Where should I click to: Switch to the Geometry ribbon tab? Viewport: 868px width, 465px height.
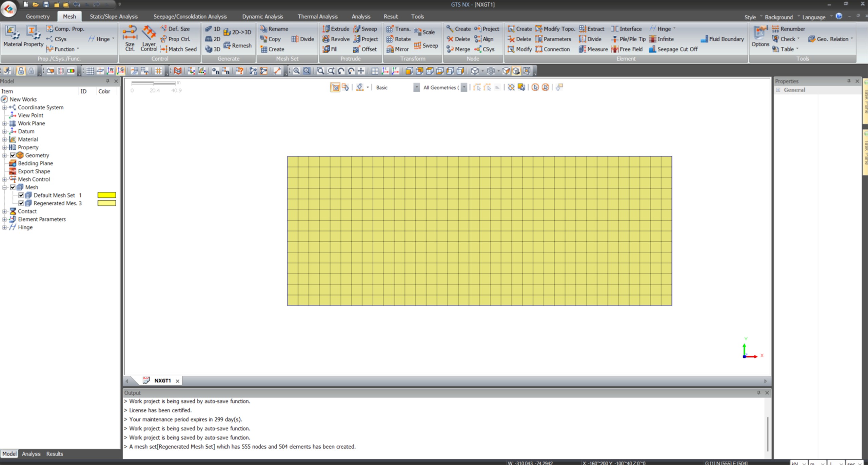pos(38,16)
